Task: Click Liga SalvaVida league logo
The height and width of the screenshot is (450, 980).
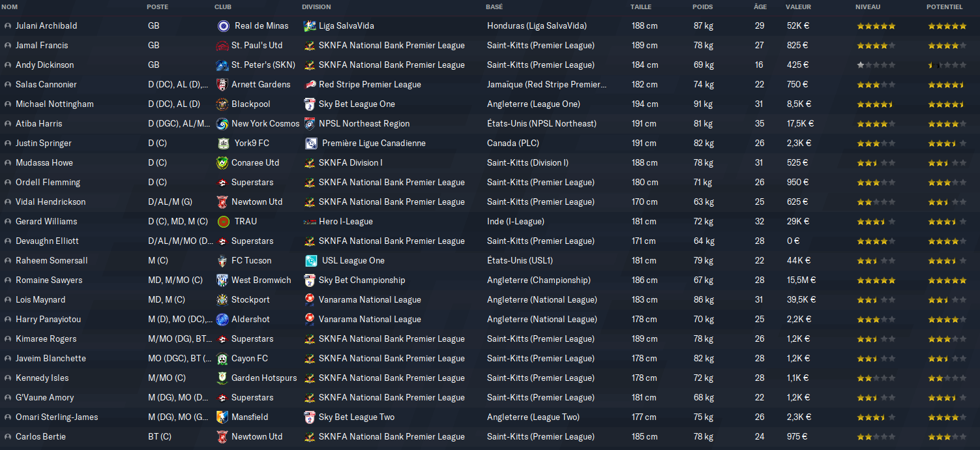Action: click(310, 26)
